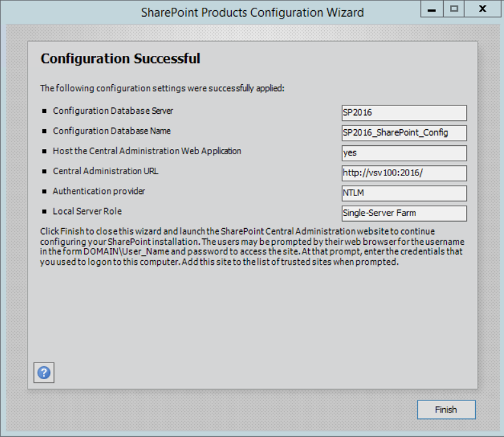The image size is (504, 437).
Task: Click the SP2016_SharePoint_Config database name field
Action: 404,133
